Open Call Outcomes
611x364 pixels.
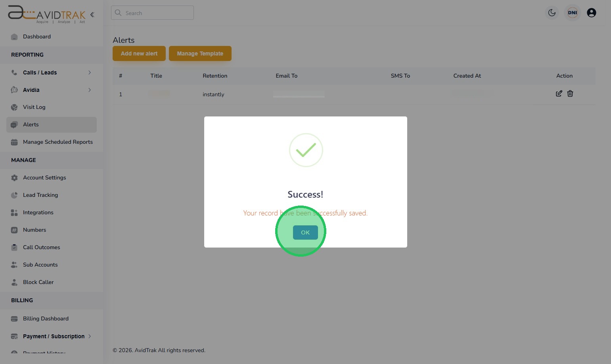(x=42, y=247)
